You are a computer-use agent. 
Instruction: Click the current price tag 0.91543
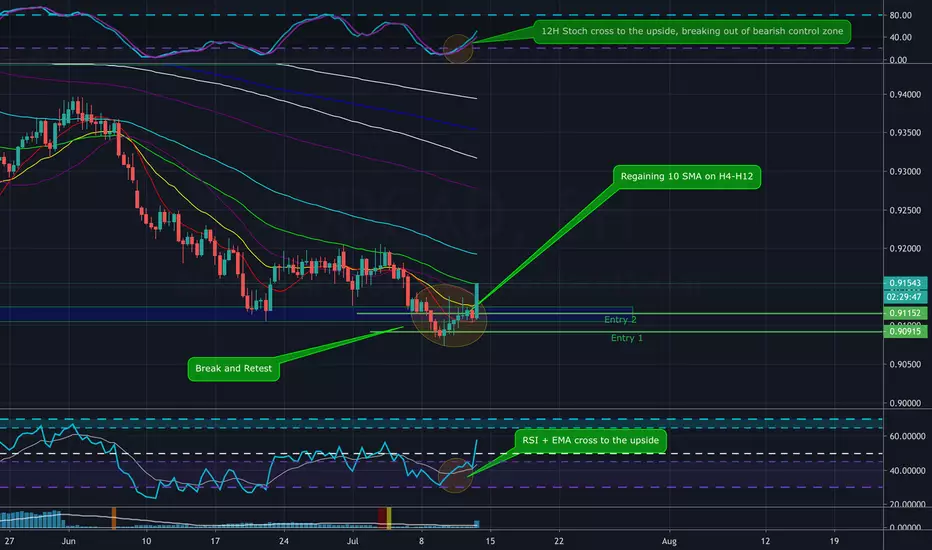click(905, 283)
